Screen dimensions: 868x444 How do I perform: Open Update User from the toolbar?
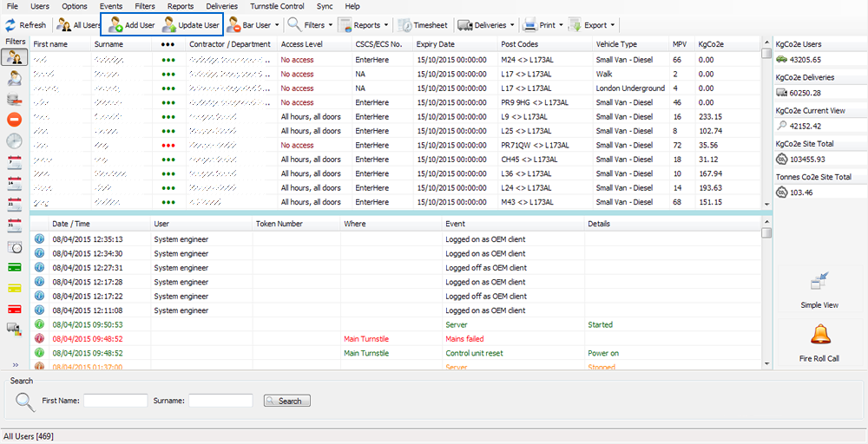pyautogui.click(x=191, y=25)
